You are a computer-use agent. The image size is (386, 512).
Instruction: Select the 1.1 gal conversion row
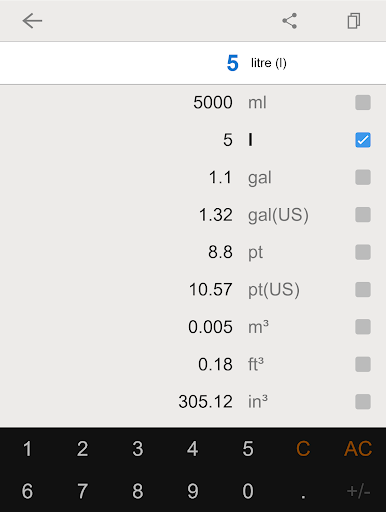pos(193,177)
